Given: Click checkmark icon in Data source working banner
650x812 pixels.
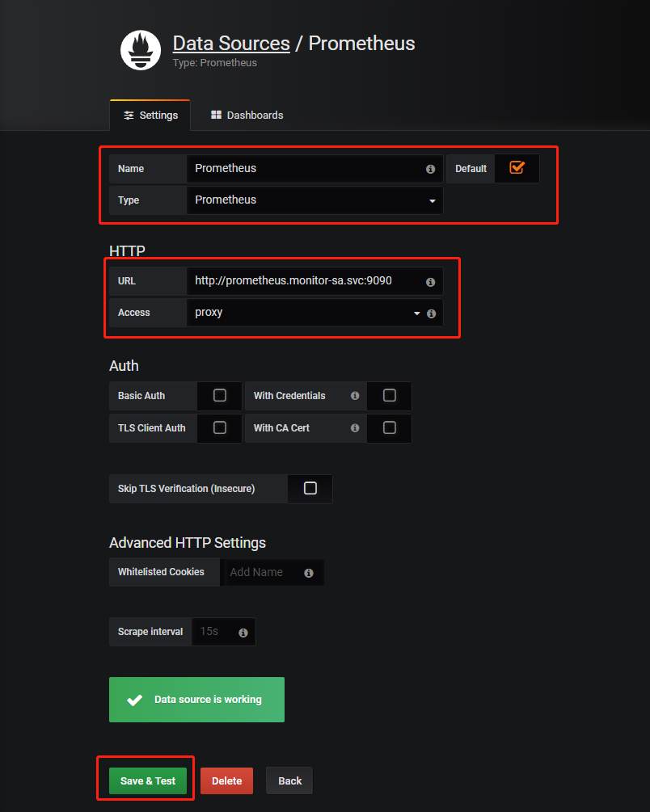Looking at the screenshot, I should click(135, 700).
